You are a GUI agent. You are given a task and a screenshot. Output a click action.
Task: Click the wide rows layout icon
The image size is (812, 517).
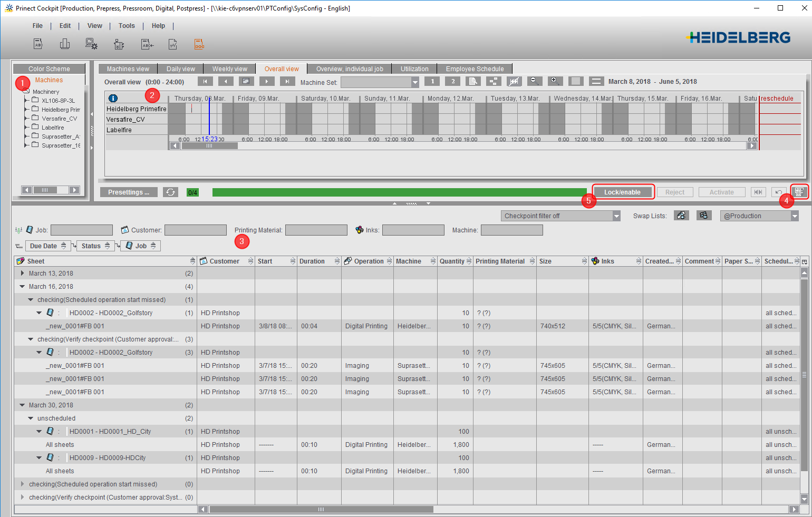tap(596, 81)
